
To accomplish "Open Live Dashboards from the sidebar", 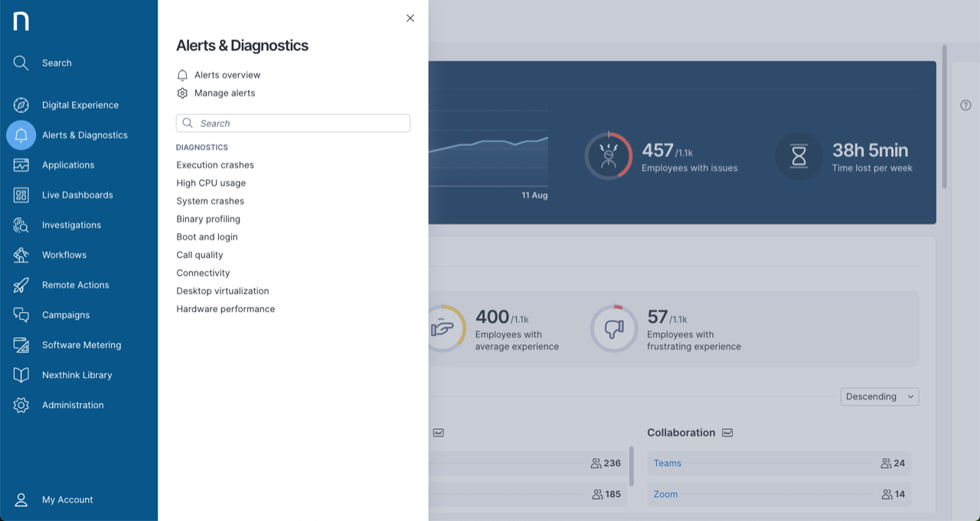I will [x=21, y=194].
